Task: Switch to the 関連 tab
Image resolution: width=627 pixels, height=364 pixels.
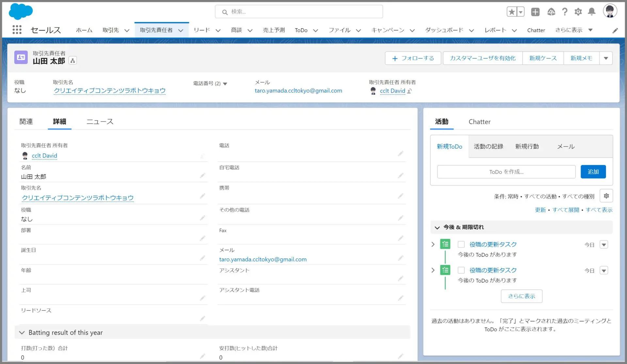Action: pos(26,122)
